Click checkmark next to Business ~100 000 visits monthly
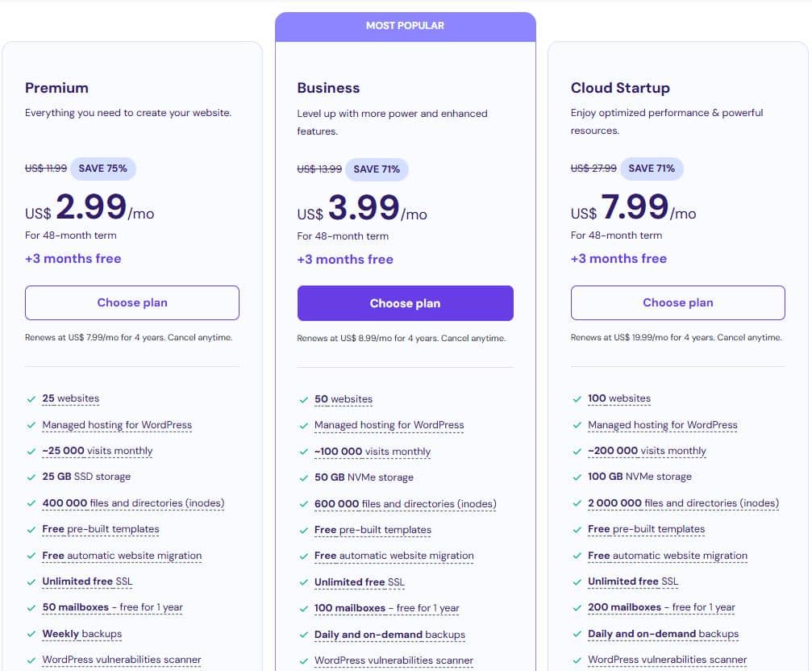 click(303, 452)
